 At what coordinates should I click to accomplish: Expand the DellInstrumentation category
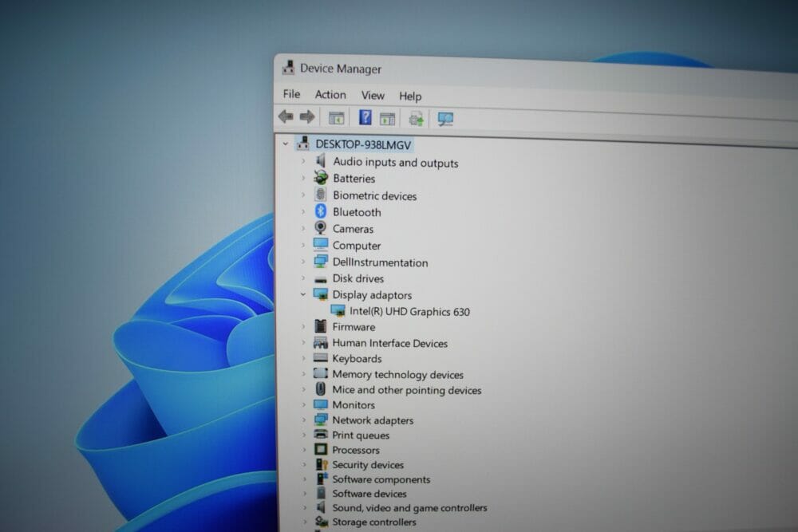click(303, 262)
